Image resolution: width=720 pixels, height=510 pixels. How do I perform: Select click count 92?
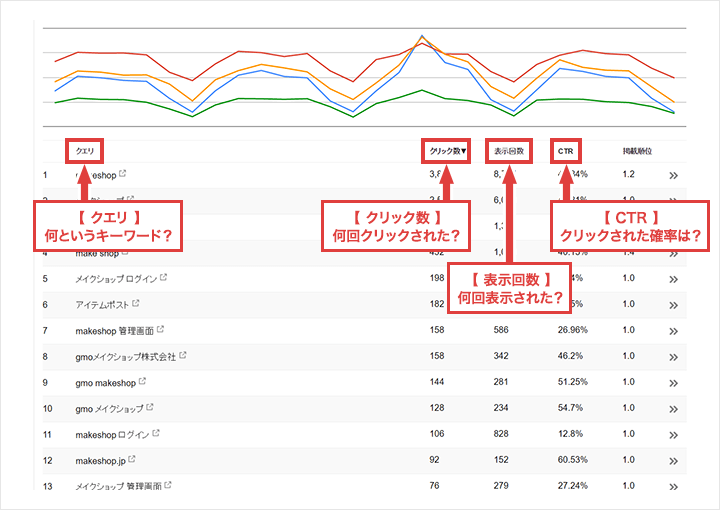coord(434,460)
